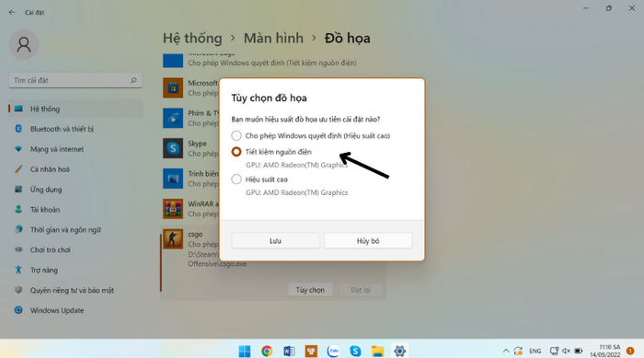
Task: Click the Đặt lại button
Action: click(361, 290)
